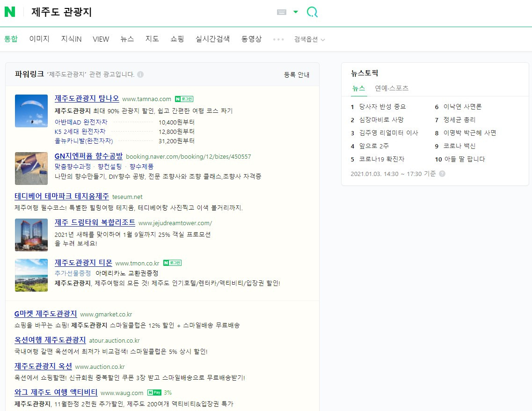Open news topic 앞으로 2주
The image size is (532, 411).
(374, 146)
